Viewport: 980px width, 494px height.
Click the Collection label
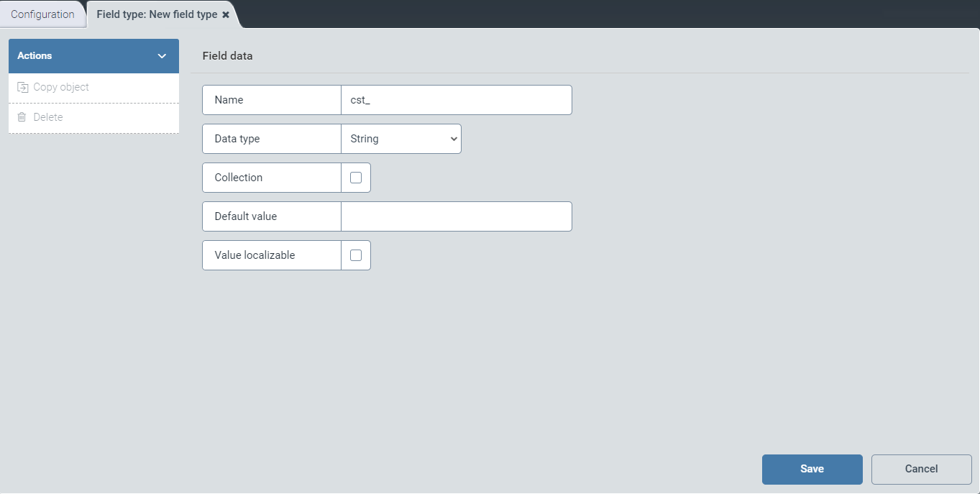239,178
